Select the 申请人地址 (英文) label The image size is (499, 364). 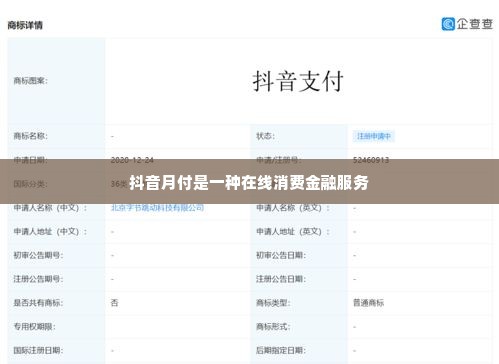click(293, 232)
